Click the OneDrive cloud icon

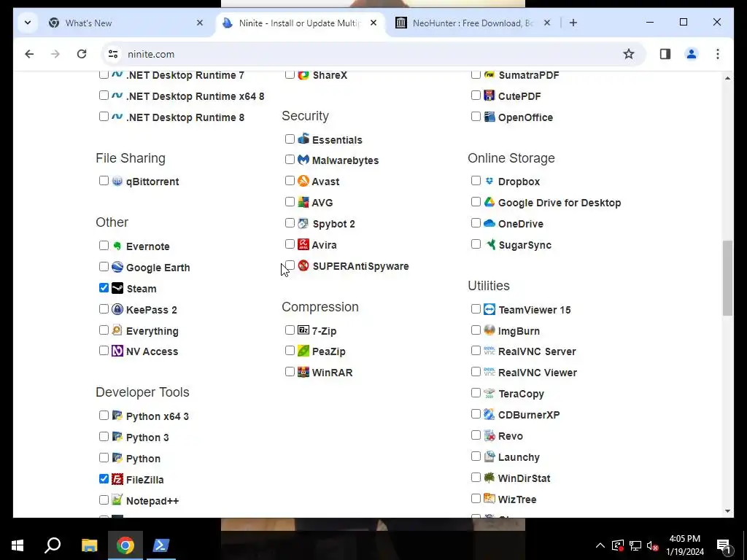click(489, 223)
